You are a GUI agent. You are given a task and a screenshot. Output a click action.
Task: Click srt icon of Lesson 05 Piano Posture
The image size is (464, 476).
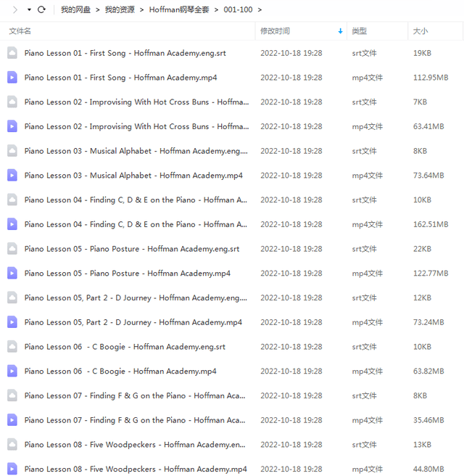coord(12,249)
